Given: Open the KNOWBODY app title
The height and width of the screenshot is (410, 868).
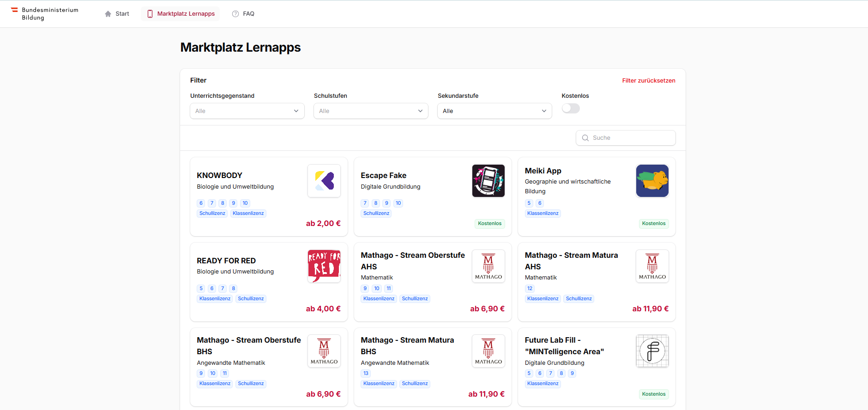Looking at the screenshot, I should click(219, 175).
